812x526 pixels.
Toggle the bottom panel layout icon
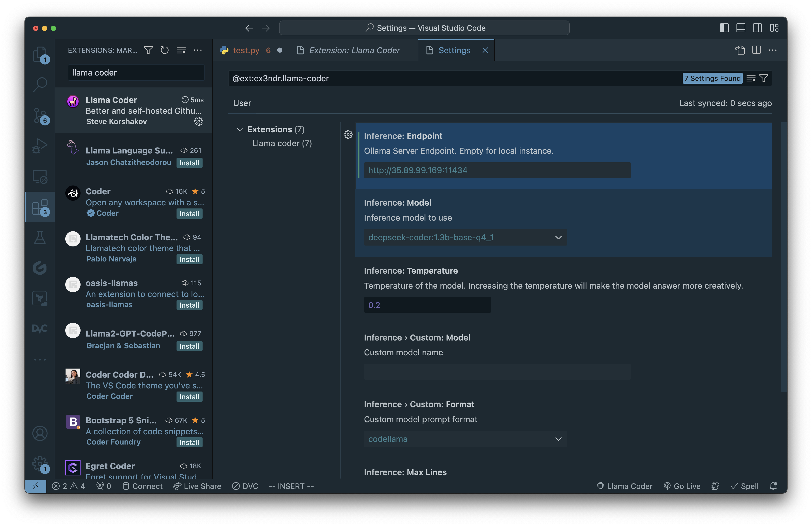[x=741, y=28]
